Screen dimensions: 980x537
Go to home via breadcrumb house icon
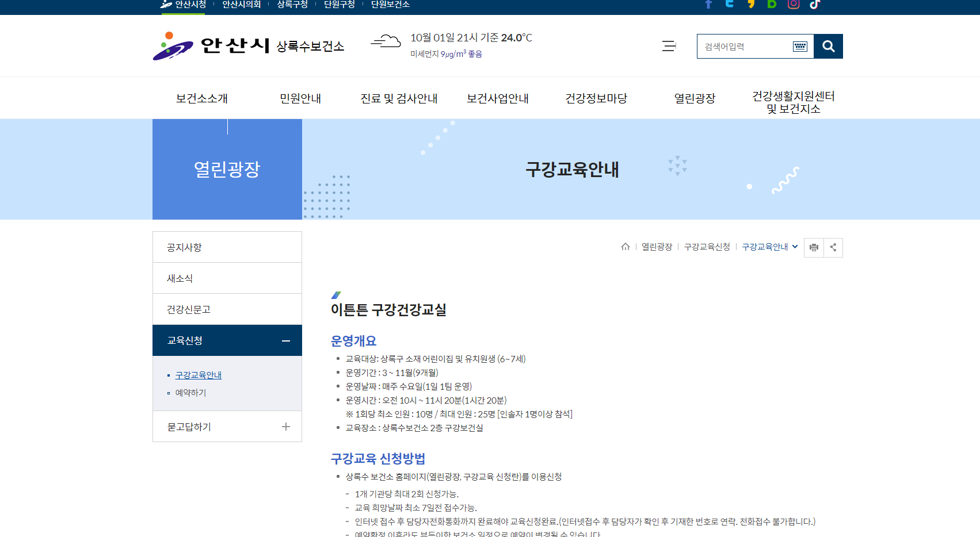coord(626,247)
